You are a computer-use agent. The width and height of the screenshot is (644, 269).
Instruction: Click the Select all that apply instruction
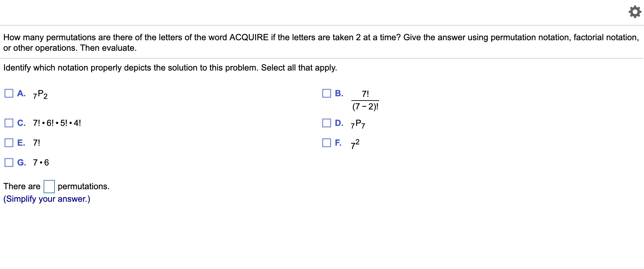(170, 68)
